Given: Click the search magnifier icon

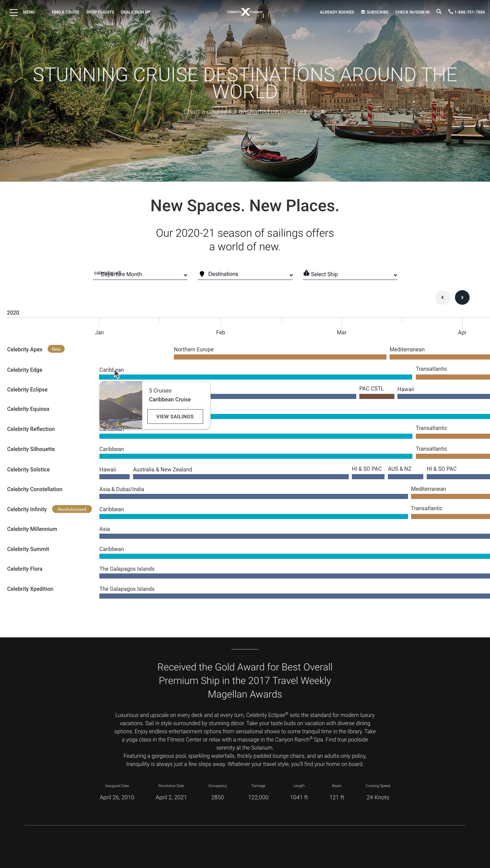Looking at the screenshot, I should pos(439,12).
